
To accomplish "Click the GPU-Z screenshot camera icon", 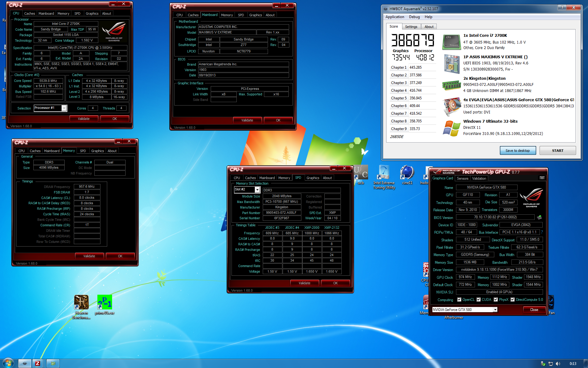I will point(542,178).
